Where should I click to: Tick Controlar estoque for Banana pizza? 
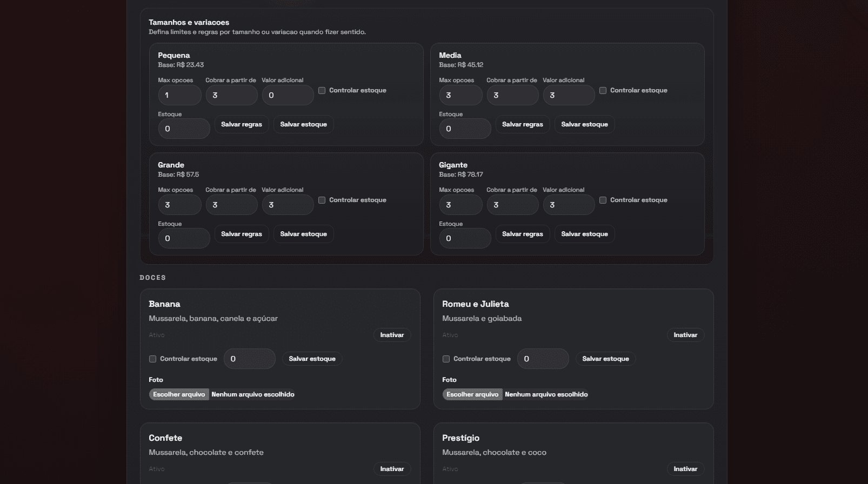pos(152,359)
